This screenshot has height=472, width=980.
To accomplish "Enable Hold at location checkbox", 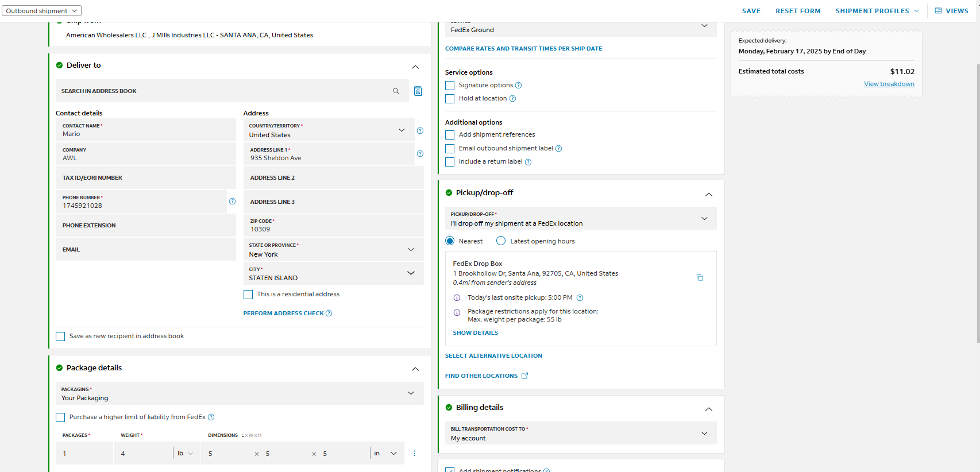I will pos(450,99).
